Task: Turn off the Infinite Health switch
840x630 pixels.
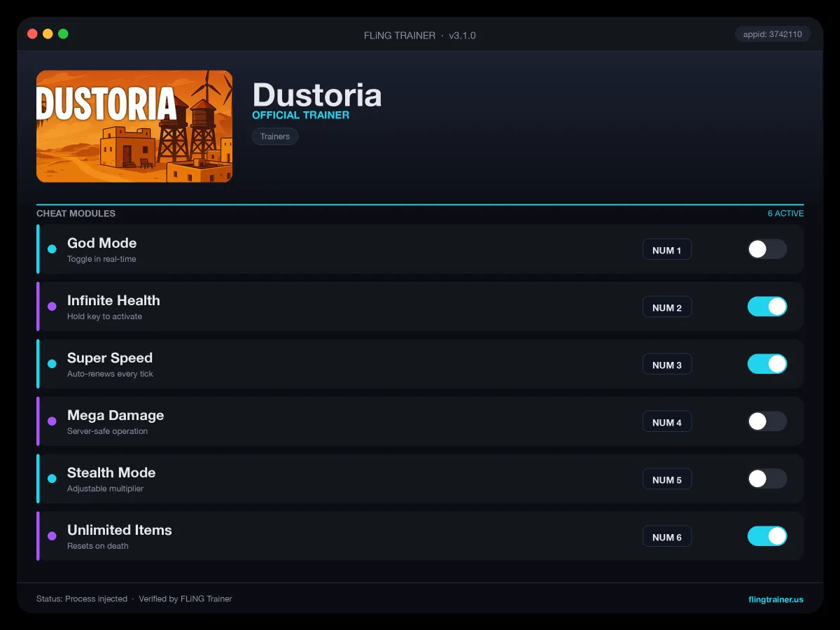Action: tap(767, 307)
